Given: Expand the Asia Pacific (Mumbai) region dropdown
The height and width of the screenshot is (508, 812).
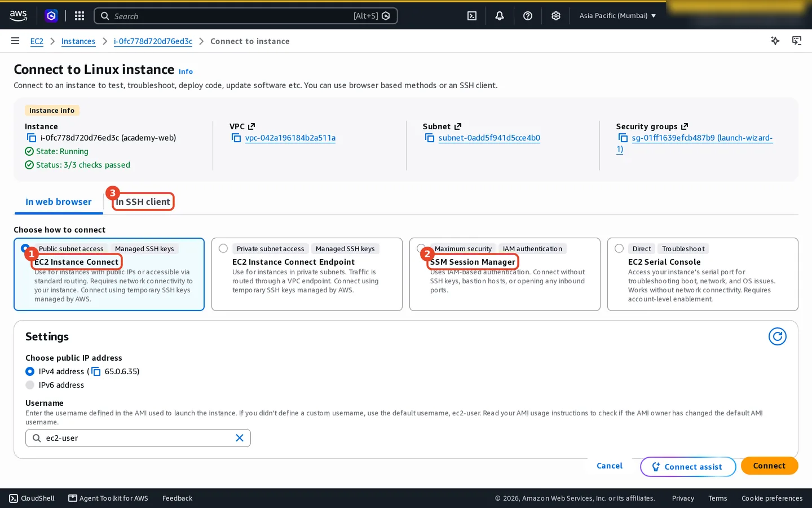Looking at the screenshot, I should 617,16.
